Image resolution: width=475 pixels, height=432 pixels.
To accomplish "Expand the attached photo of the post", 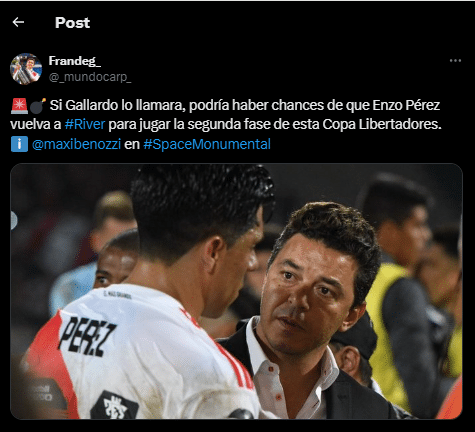I will pyautogui.click(x=236, y=291).
